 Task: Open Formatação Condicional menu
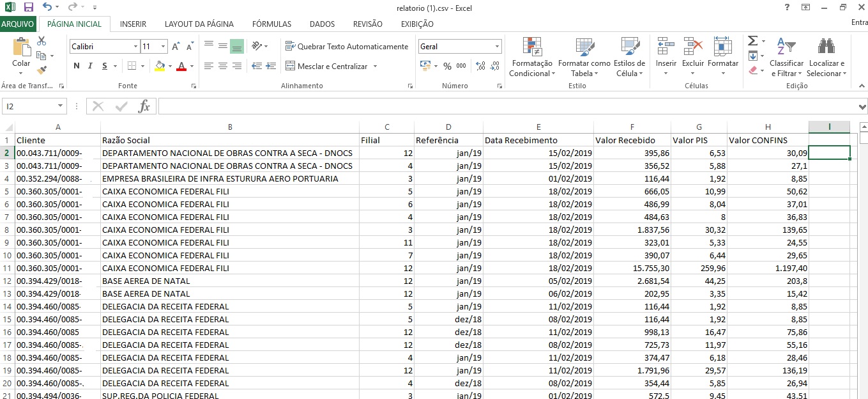pyautogui.click(x=531, y=58)
